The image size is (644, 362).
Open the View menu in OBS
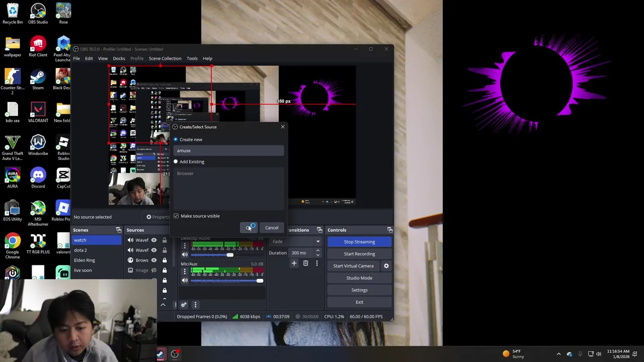pos(103,58)
